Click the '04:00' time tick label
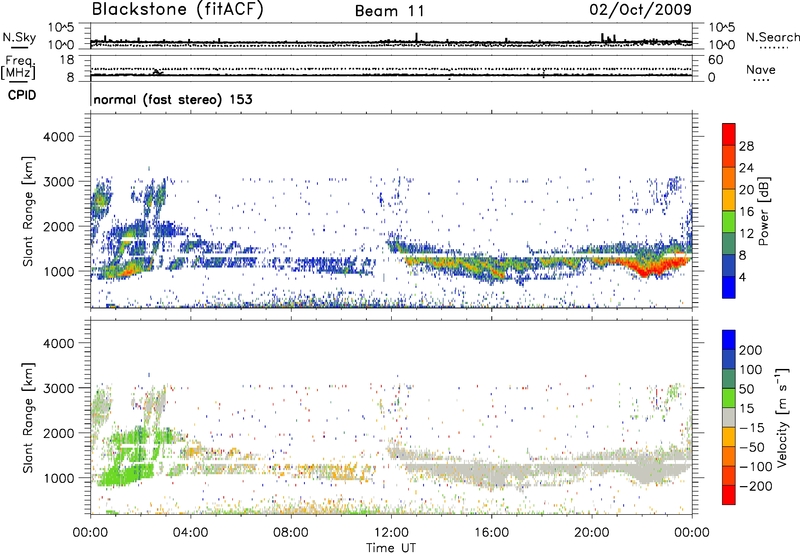 point(191,533)
